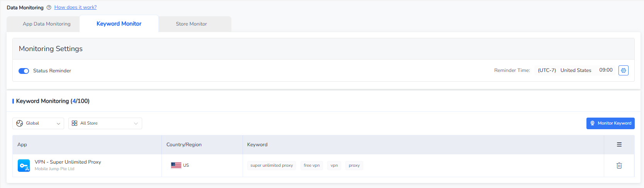Viewport: 644px width, 188px height.
Task: Click the US flag icon
Action: pos(176,165)
